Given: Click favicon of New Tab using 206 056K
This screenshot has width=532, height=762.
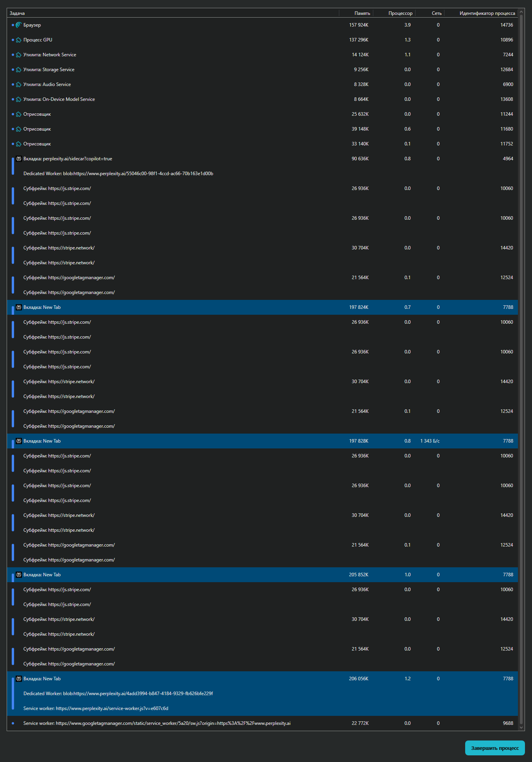Looking at the screenshot, I should pyautogui.click(x=18, y=679).
